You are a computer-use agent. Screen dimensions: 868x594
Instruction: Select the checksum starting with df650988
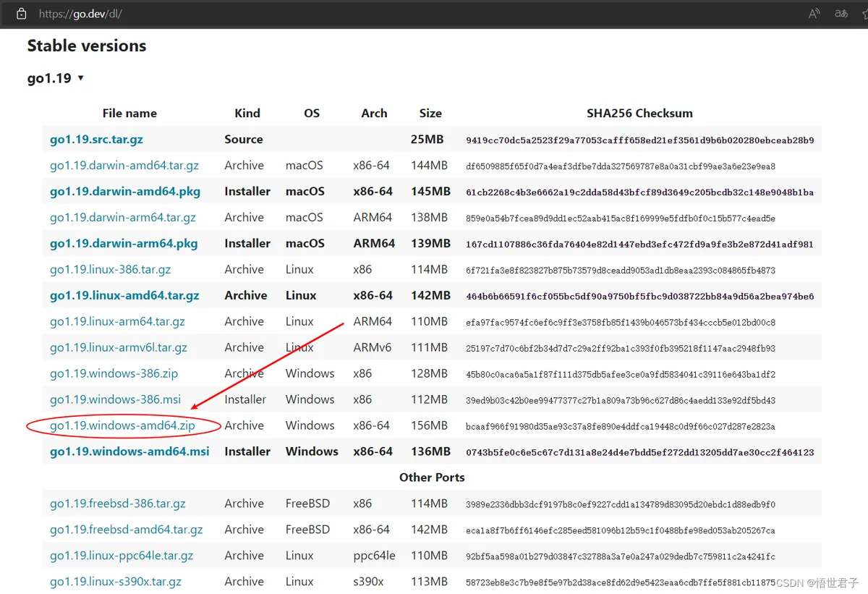pos(621,166)
